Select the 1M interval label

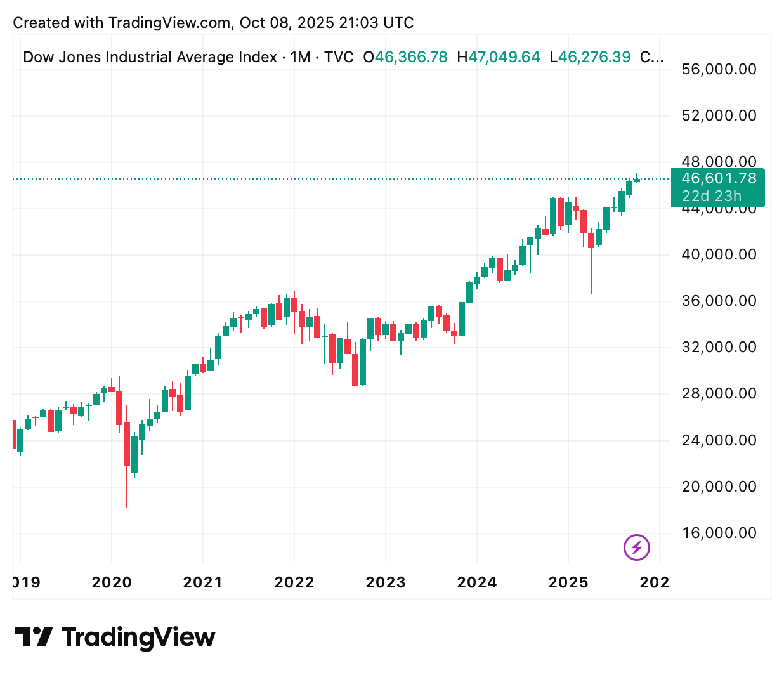tap(300, 57)
